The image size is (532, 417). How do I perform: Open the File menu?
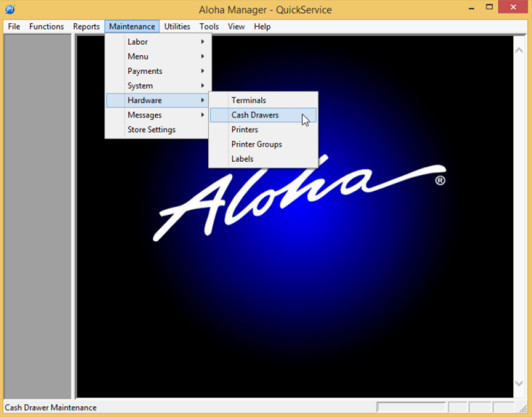tap(14, 27)
